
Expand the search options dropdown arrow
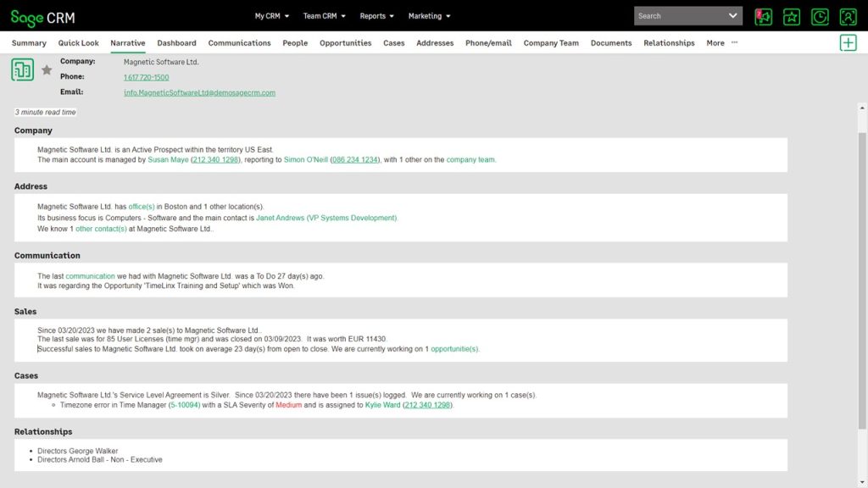coord(734,15)
